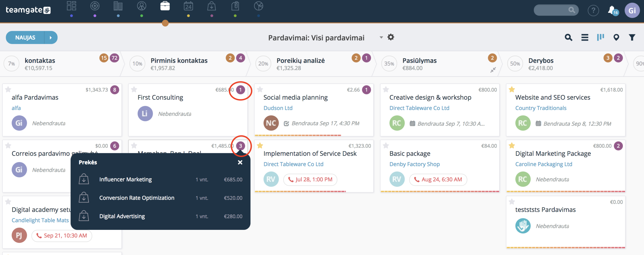Screen dimensions: 644x255
Task: Star the alfa Pardavimas deal
Action: coord(8,89)
